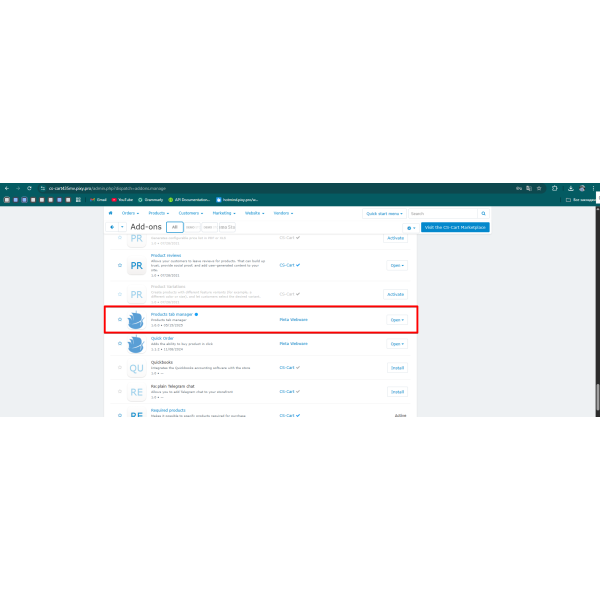
Task: Click the QuickBooks QU icon
Action: tap(136, 368)
